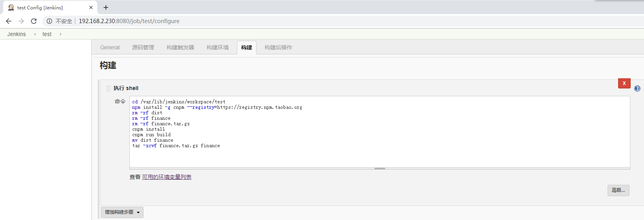This screenshot has width=644, height=220.
Task: Click the 执行 shell step title
Action: click(126, 88)
